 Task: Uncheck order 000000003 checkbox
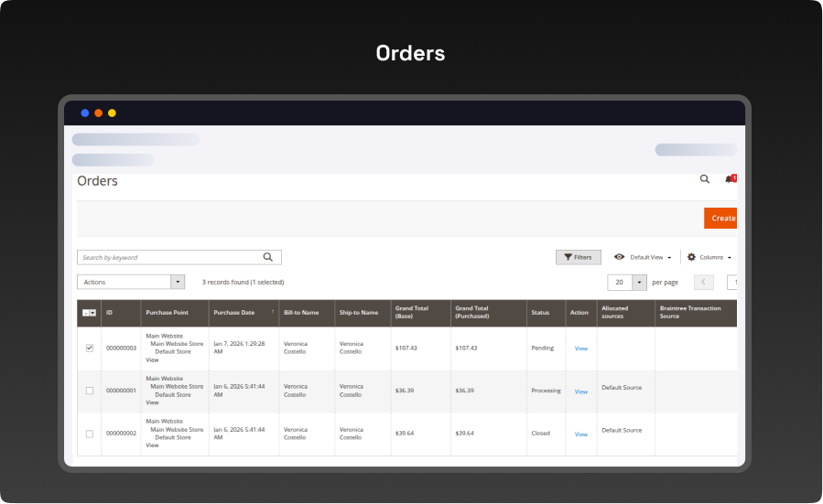point(89,349)
